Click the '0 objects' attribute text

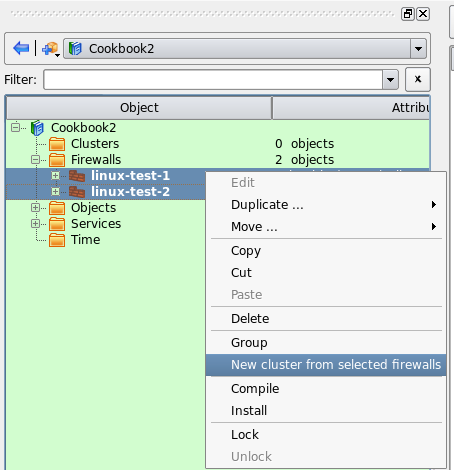click(x=305, y=144)
